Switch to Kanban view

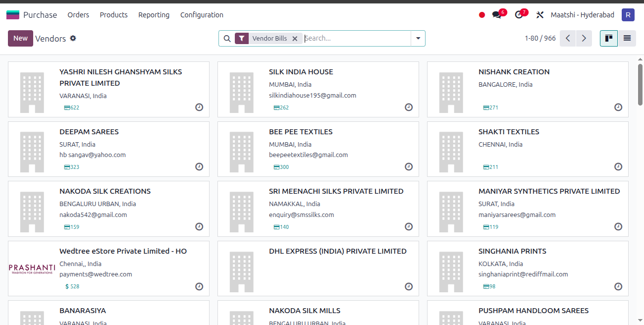609,38
